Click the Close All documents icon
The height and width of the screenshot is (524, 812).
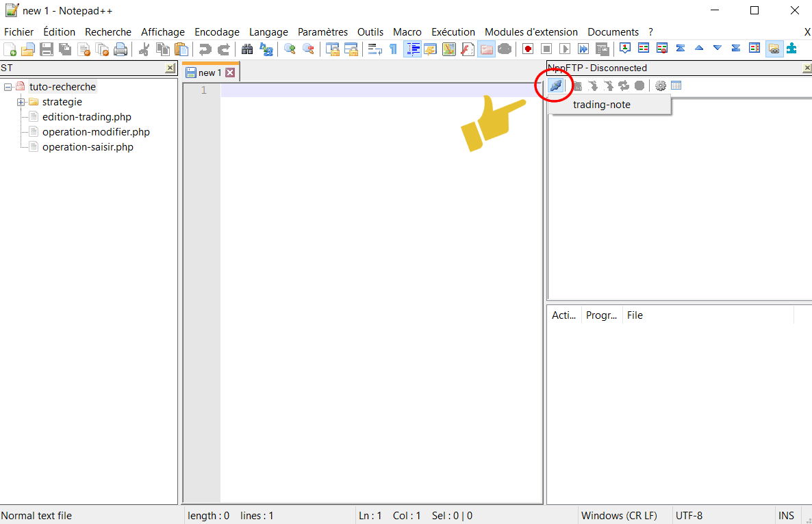click(x=103, y=49)
